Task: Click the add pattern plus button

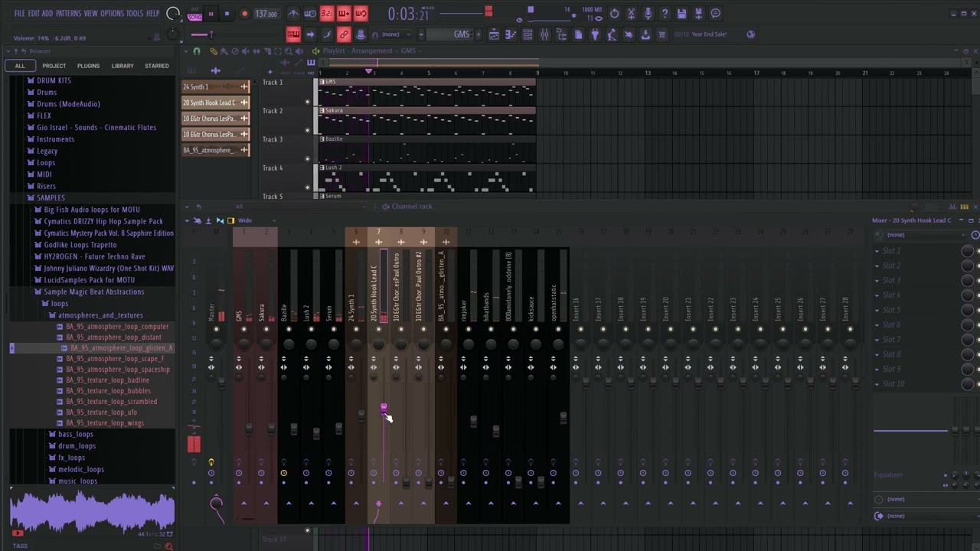Action: click(x=479, y=34)
